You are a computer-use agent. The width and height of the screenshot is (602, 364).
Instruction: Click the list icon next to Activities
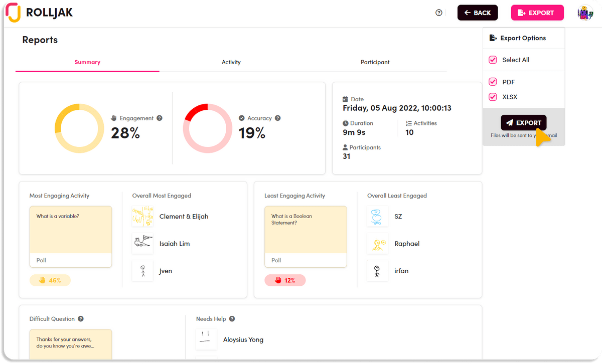408,123
